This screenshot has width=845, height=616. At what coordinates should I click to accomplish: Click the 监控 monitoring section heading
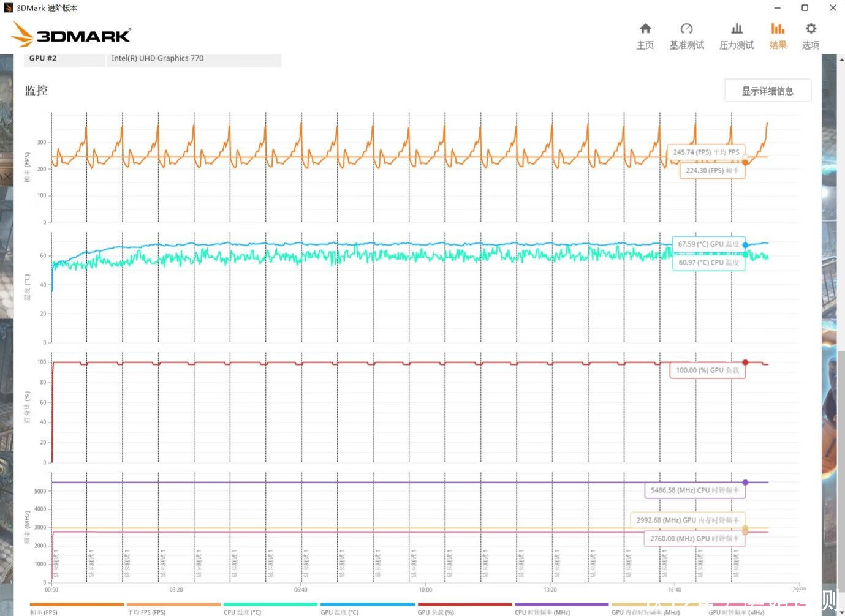click(x=36, y=91)
